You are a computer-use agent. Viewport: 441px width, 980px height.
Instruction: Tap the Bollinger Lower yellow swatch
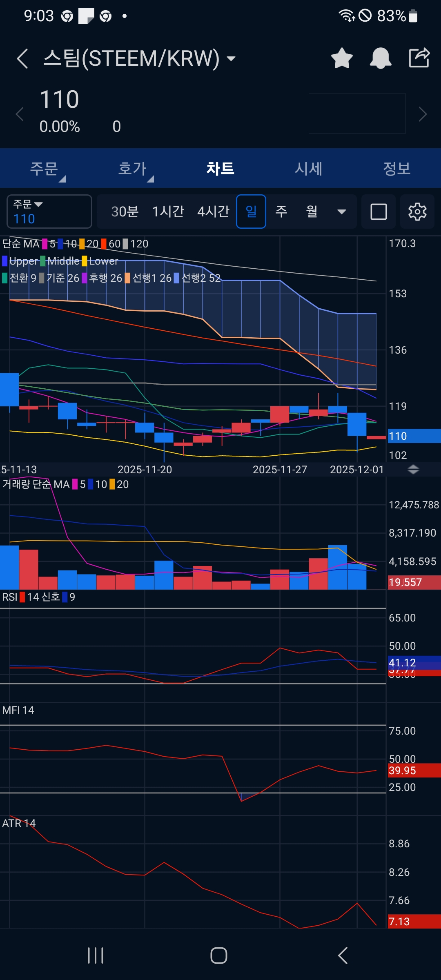[x=85, y=261]
